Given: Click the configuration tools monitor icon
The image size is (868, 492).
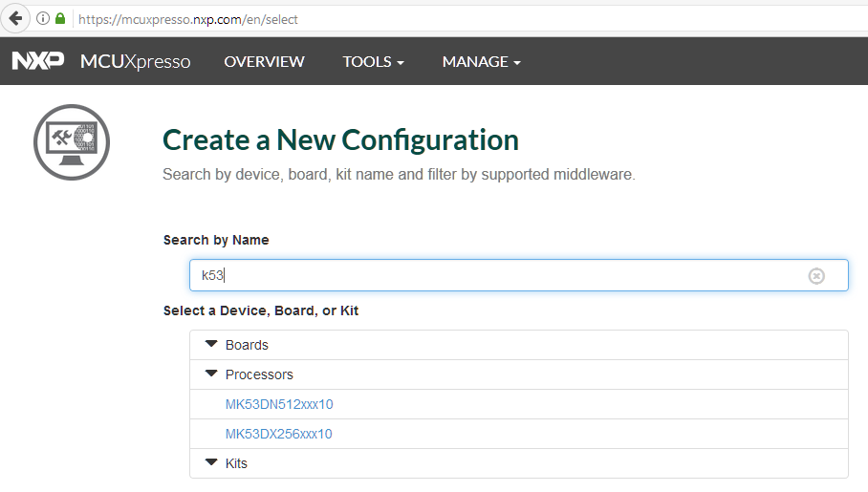Looking at the screenshot, I should coord(72,142).
